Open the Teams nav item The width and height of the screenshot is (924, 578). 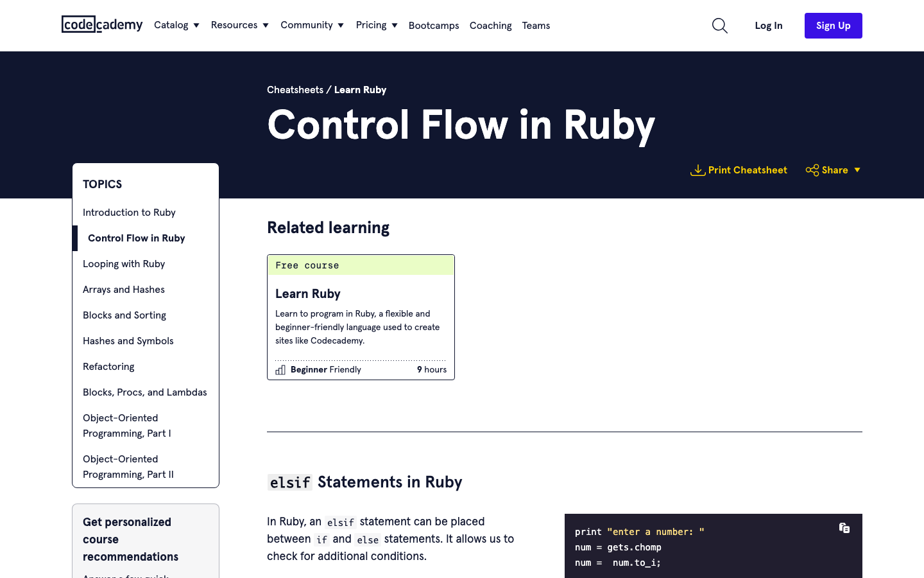(536, 26)
